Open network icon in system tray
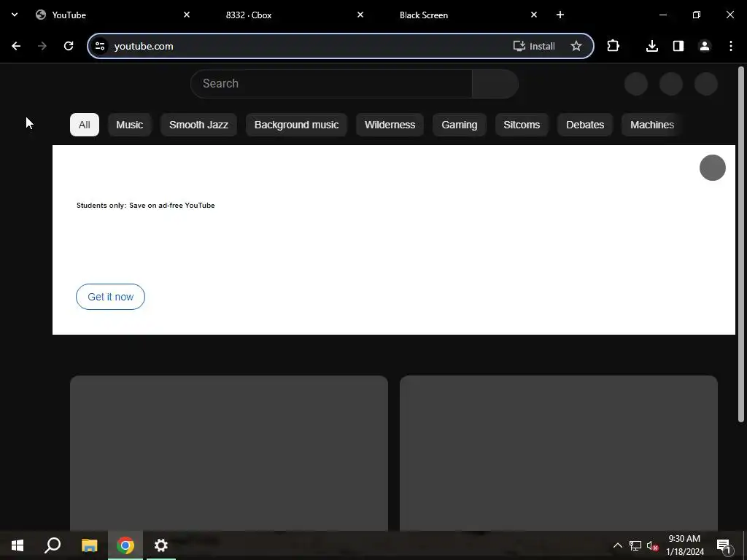 tap(635, 545)
